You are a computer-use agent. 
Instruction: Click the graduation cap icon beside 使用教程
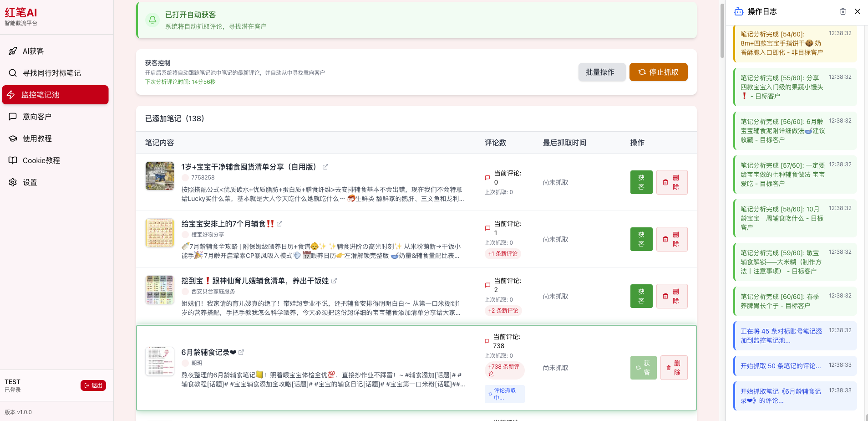[13, 139]
